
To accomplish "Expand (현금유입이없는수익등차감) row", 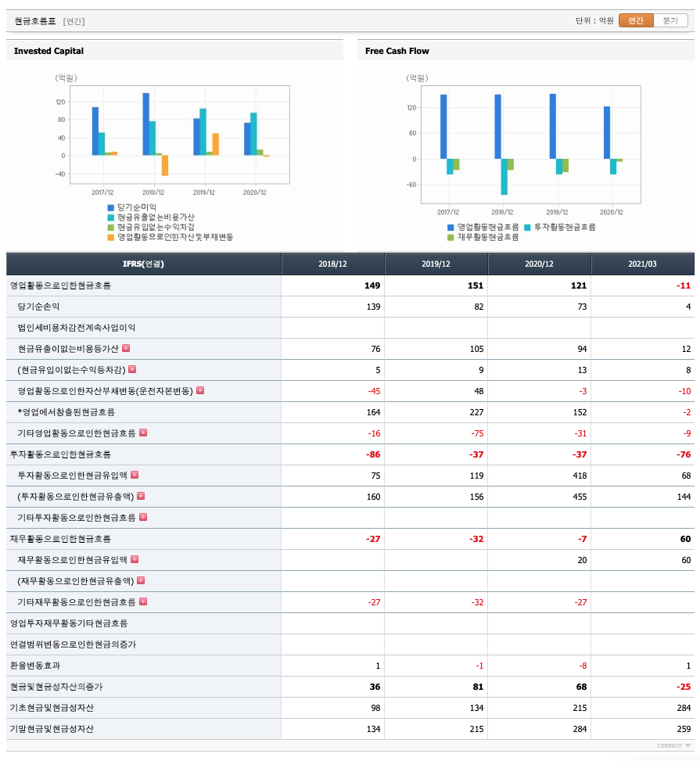I will click(132, 369).
